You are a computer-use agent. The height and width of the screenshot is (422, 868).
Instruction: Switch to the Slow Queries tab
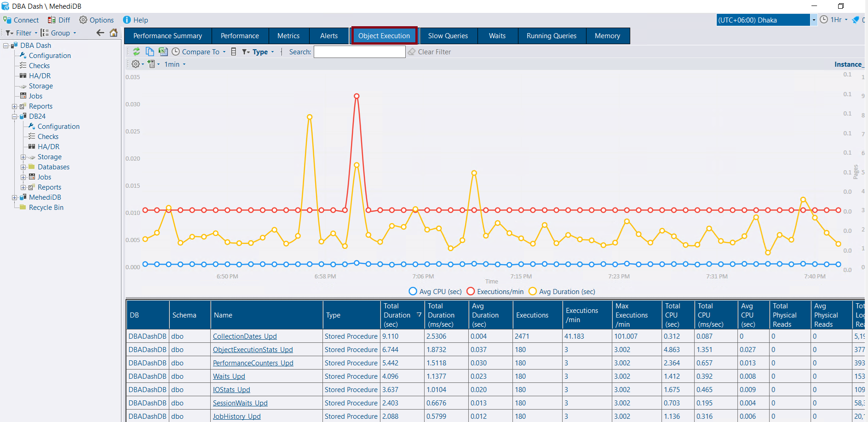(448, 36)
